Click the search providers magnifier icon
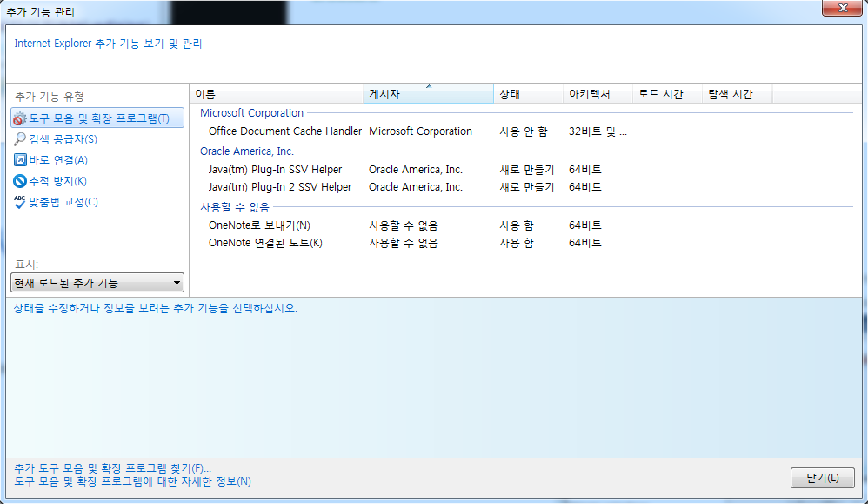The width and height of the screenshot is (868, 504). 19,139
